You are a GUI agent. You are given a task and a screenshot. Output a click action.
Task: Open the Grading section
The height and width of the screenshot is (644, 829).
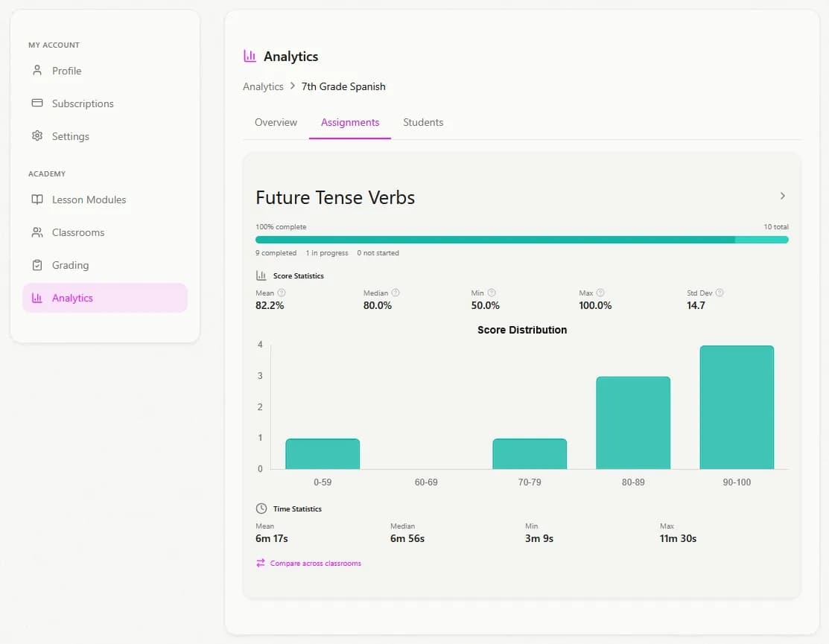click(x=105, y=265)
